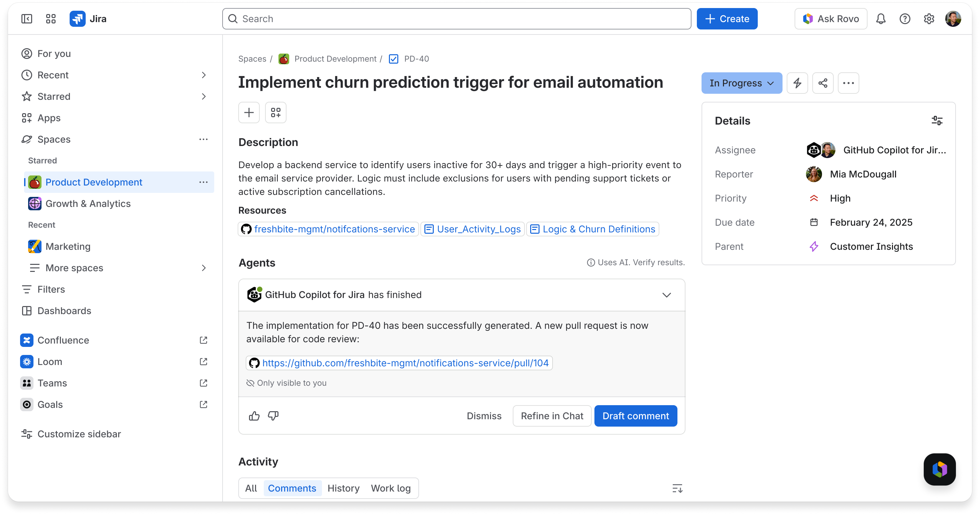980x515 pixels.
Task: Click the Jira logo
Action: pyautogui.click(x=88, y=19)
